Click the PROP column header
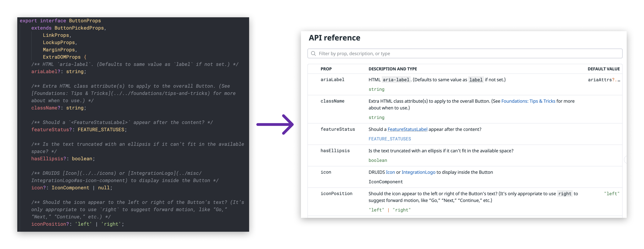Image resolution: width=644 pixels, height=249 pixels. tap(326, 69)
